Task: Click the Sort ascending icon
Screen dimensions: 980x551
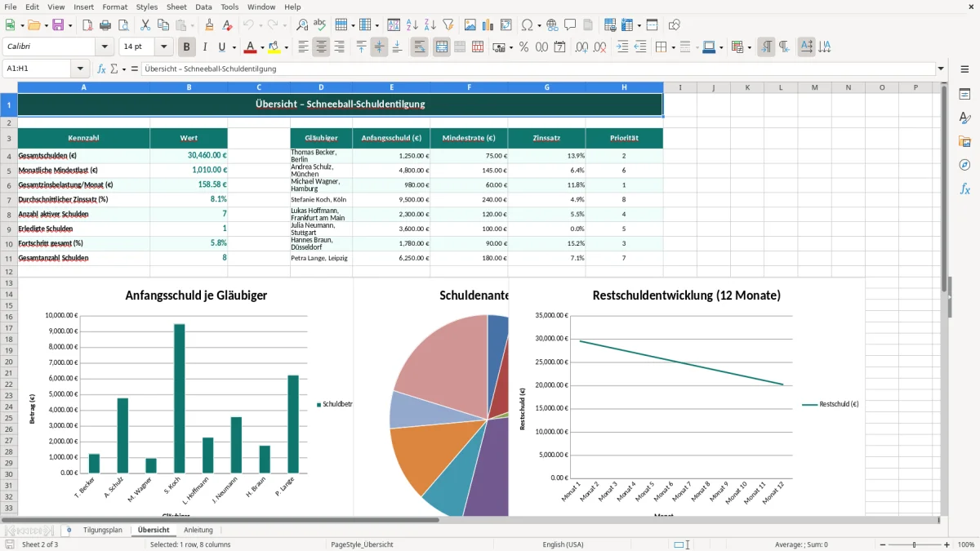Action: point(412,25)
